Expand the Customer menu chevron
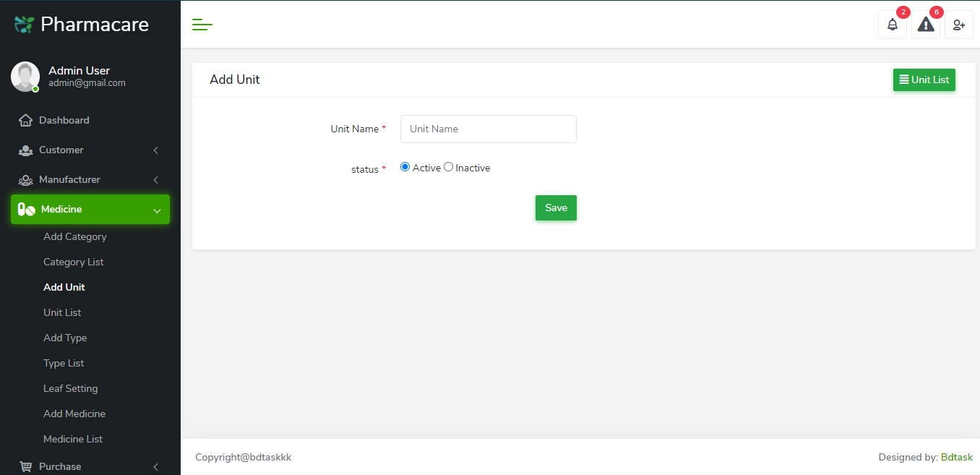 (x=155, y=150)
